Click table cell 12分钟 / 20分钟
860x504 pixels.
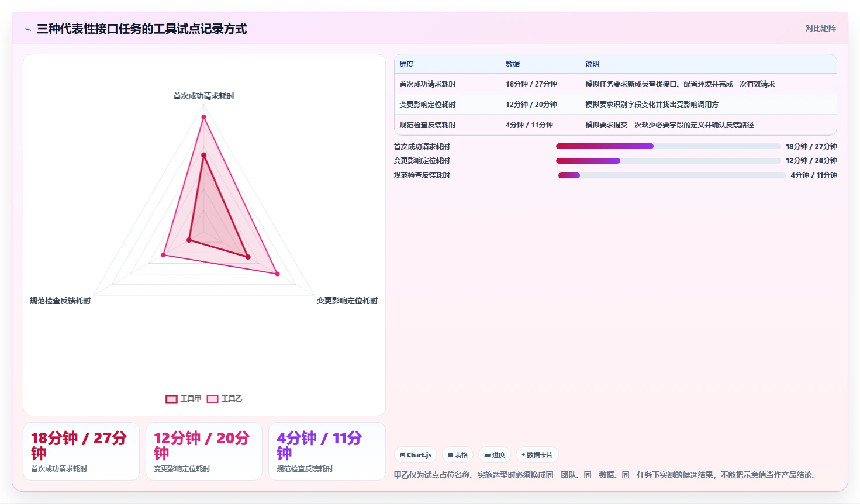(x=531, y=105)
